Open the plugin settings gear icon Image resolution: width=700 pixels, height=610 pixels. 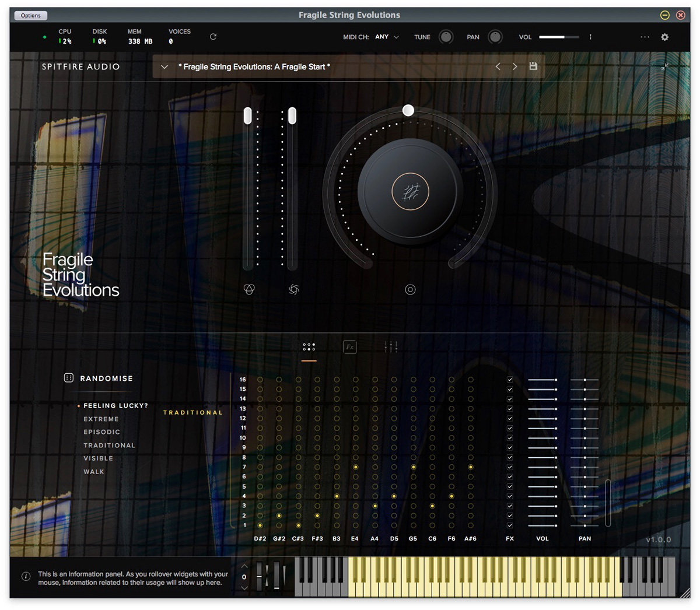(x=664, y=37)
